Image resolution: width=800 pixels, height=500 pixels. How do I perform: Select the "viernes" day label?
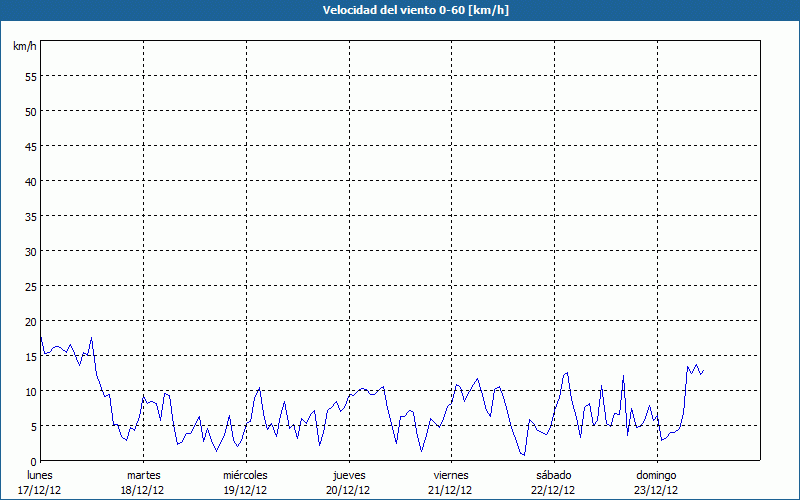(451, 475)
